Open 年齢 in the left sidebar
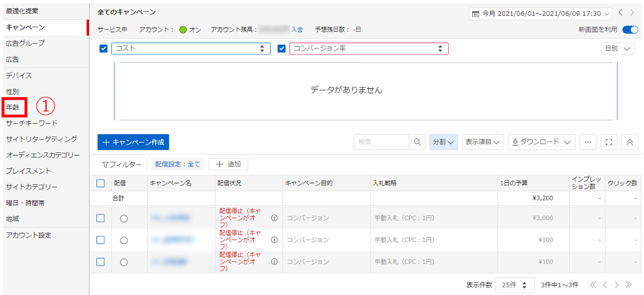The image size is (644, 295). point(13,107)
